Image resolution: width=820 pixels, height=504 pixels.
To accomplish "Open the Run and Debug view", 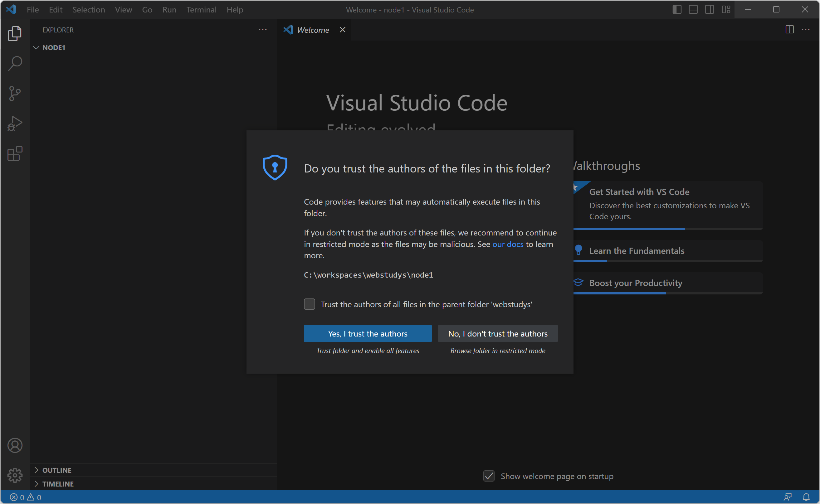I will tap(15, 124).
